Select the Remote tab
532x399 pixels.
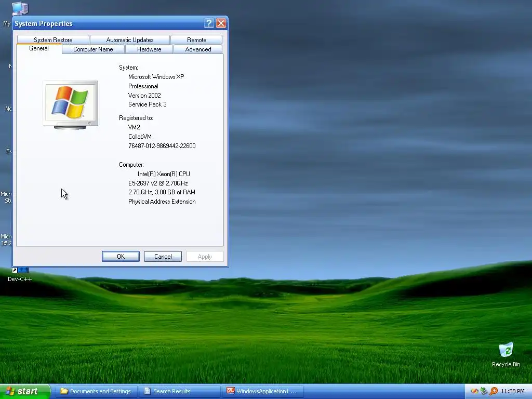(x=196, y=39)
